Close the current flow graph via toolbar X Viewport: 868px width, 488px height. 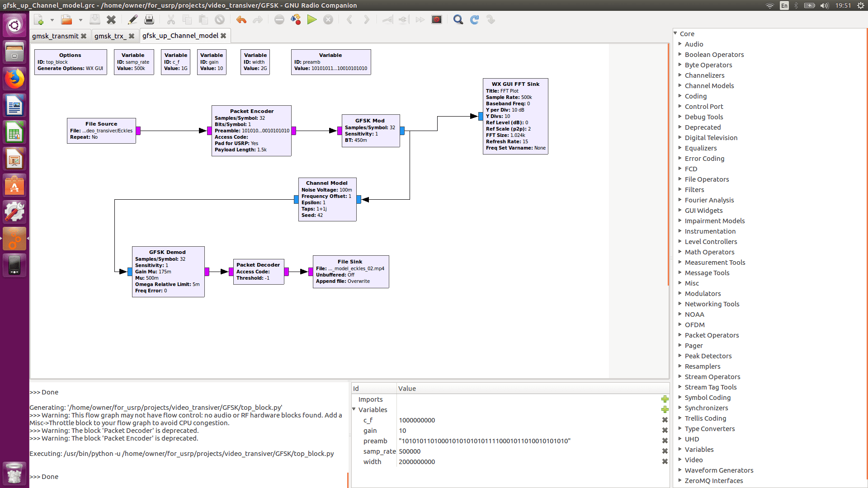click(111, 20)
